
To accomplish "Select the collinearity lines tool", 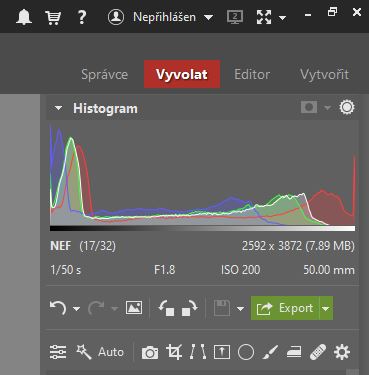I will click(x=198, y=352).
